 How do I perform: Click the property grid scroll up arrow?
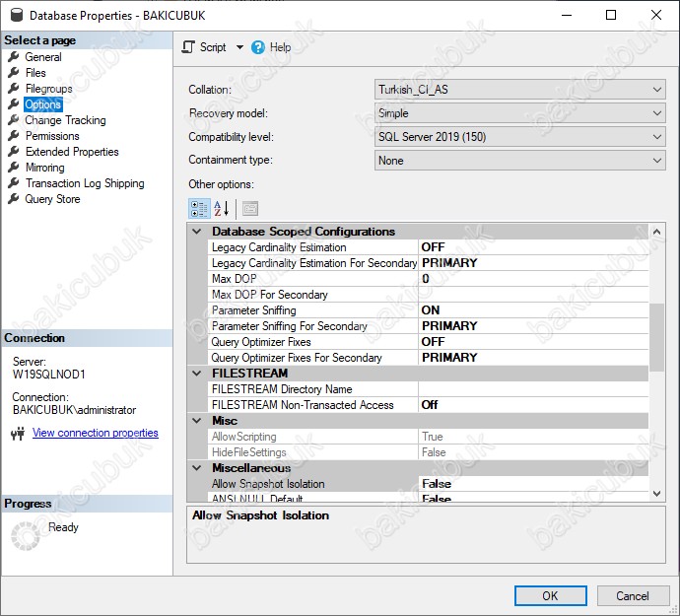coord(656,232)
